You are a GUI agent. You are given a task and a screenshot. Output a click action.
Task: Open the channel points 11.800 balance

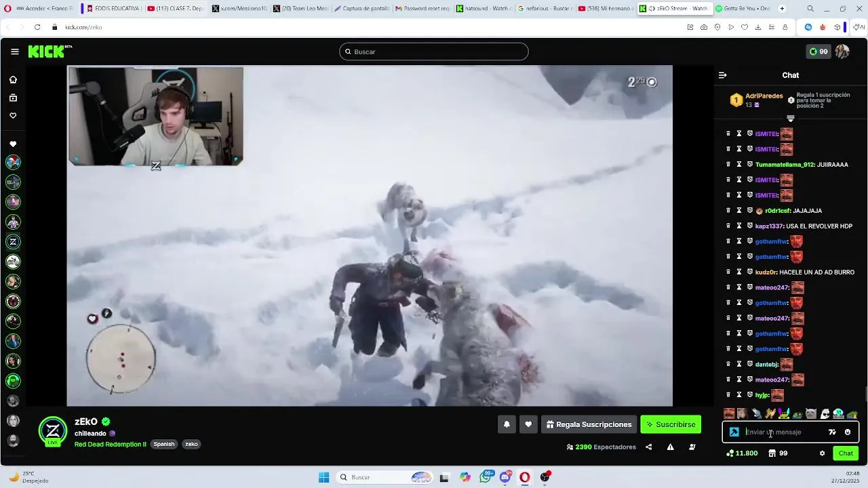click(x=742, y=453)
